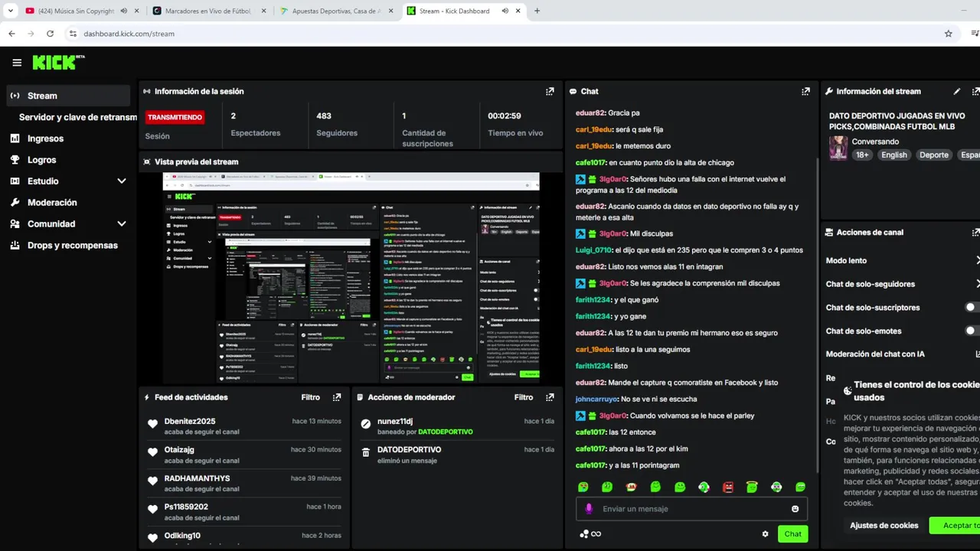Click the KICK logo
Viewport: 980px width, 551px height.
[x=58, y=63]
